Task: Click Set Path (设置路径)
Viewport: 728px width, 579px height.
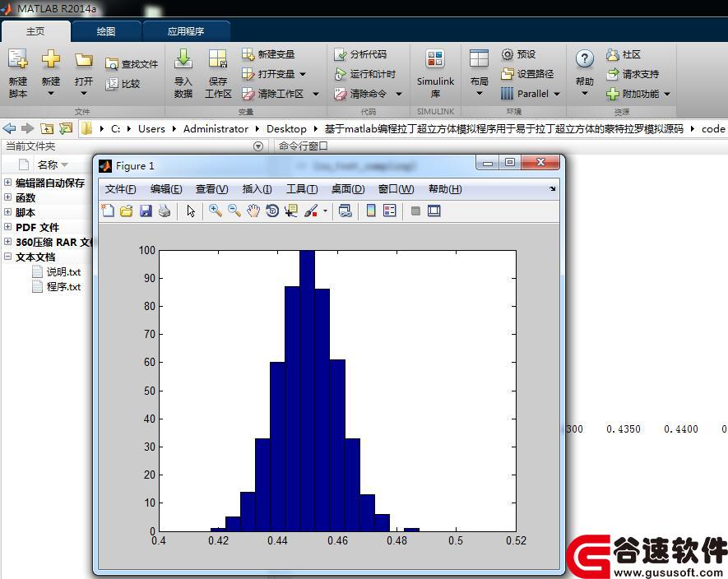Action: coord(527,74)
